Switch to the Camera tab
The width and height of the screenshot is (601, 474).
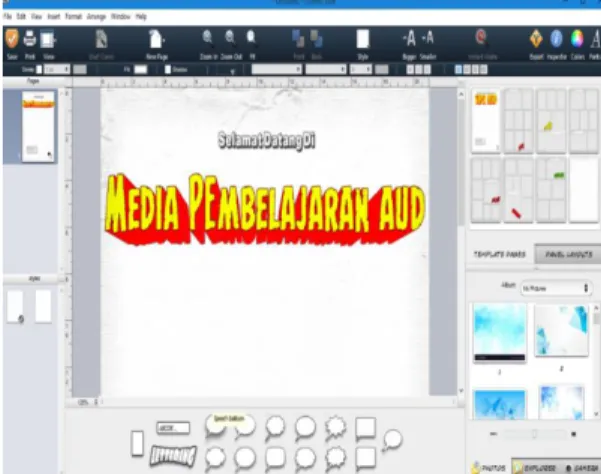pyautogui.click(x=582, y=467)
